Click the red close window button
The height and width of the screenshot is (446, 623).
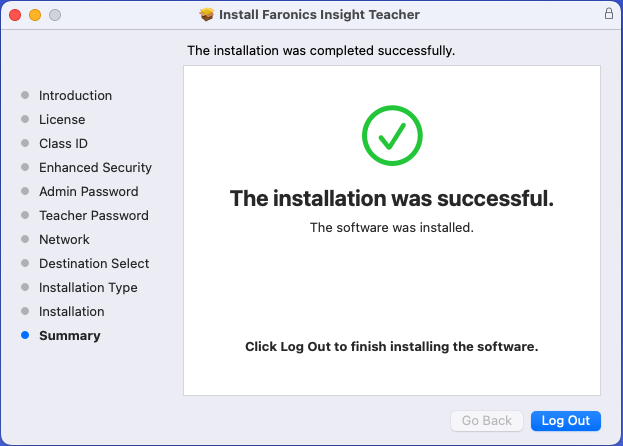[15, 15]
